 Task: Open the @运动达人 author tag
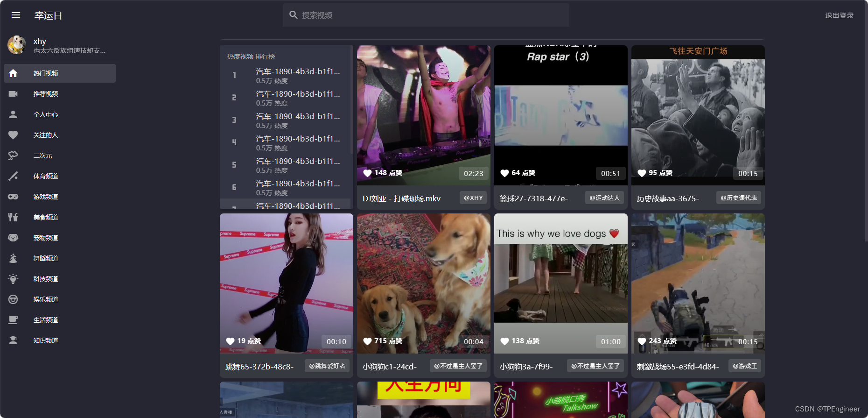point(604,198)
